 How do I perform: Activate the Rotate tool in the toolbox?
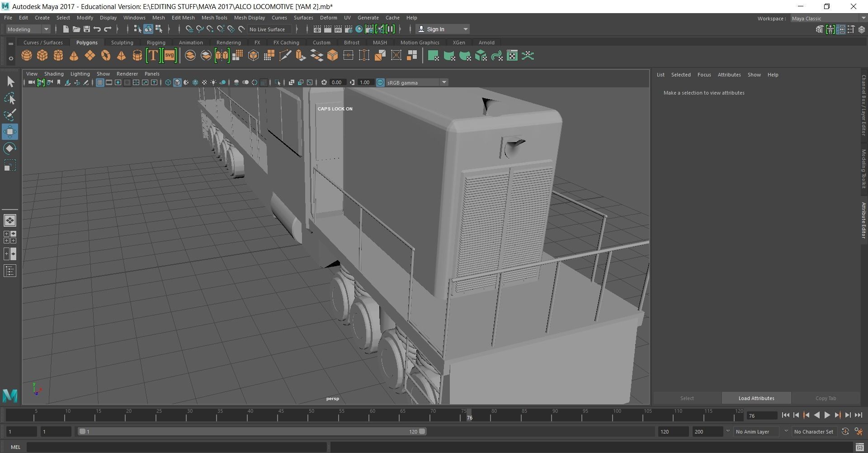click(10, 148)
